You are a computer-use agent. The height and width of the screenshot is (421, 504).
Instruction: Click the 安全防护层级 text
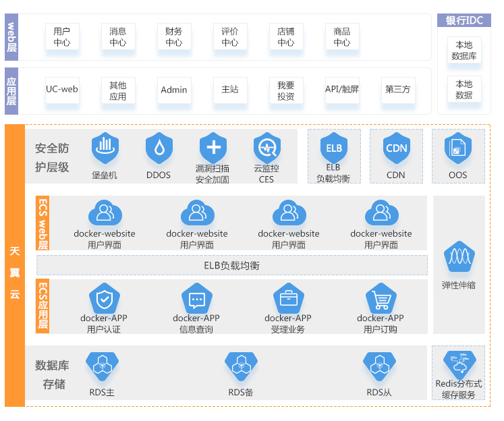pyautogui.click(x=52, y=157)
